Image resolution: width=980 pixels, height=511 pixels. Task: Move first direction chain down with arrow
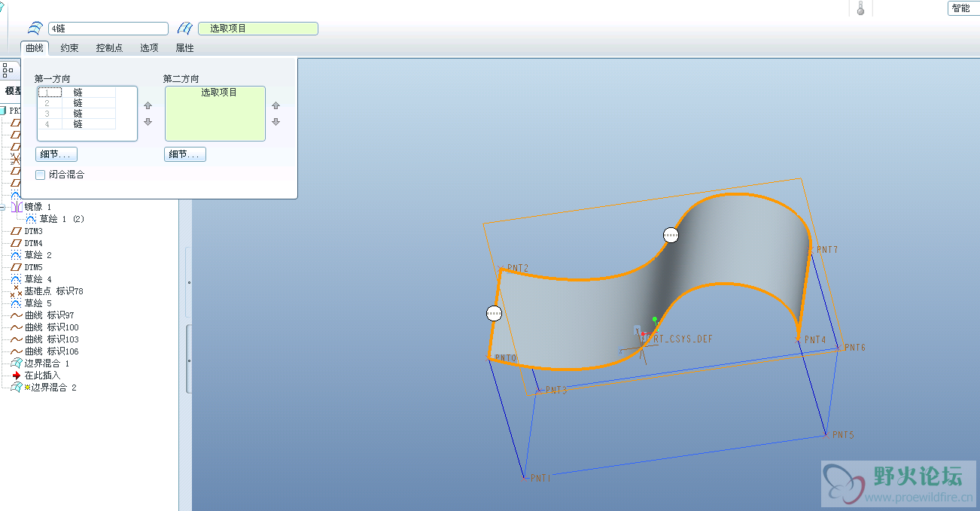tap(148, 122)
